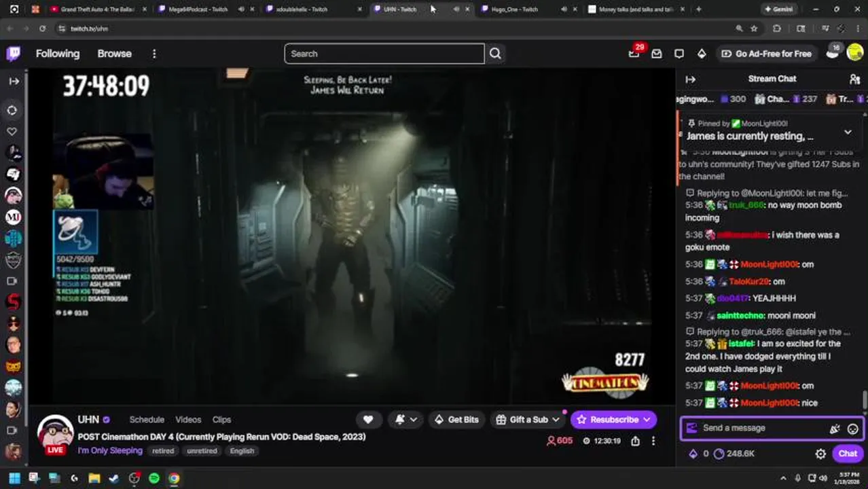Click the twitch.tv/uhn address bar

point(394,29)
